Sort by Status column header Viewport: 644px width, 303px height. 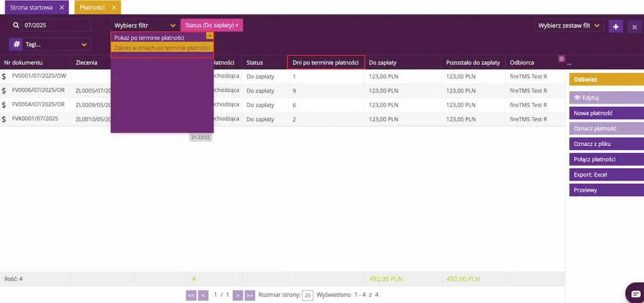pyautogui.click(x=255, y=63)
